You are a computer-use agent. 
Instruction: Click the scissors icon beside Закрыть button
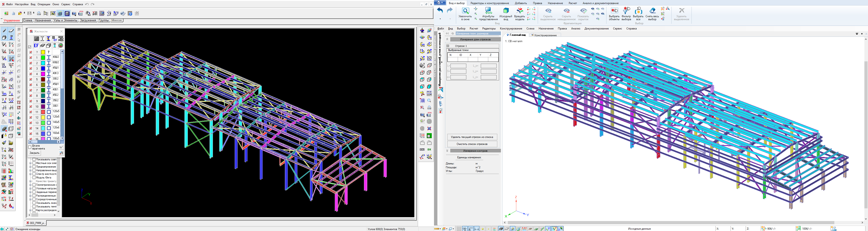click(61, 153)
